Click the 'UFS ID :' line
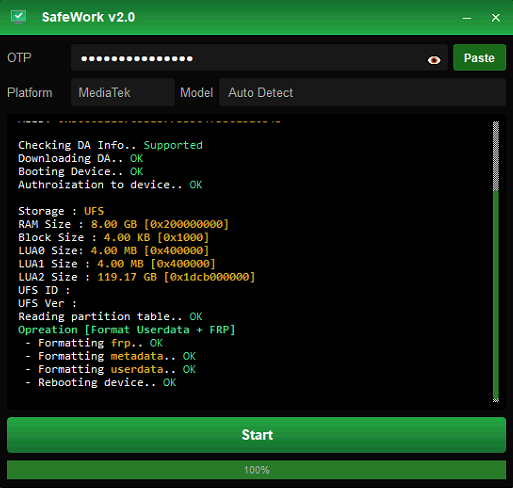This screenshot has height=488, width=513. pyautogui.click(x=44, y=290)
